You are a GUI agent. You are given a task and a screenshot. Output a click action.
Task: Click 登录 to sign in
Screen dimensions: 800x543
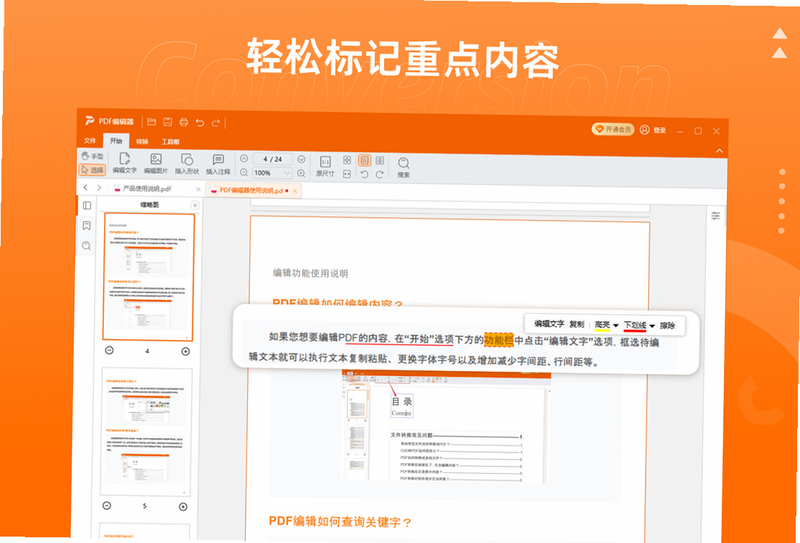pyautogui.click(x=653, y=130)
